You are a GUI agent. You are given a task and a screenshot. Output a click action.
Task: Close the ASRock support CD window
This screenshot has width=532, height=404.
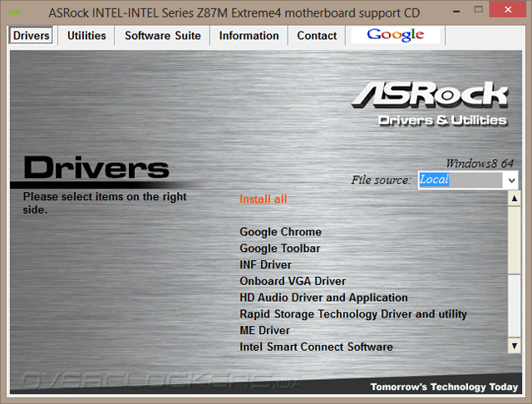point(508,9)
